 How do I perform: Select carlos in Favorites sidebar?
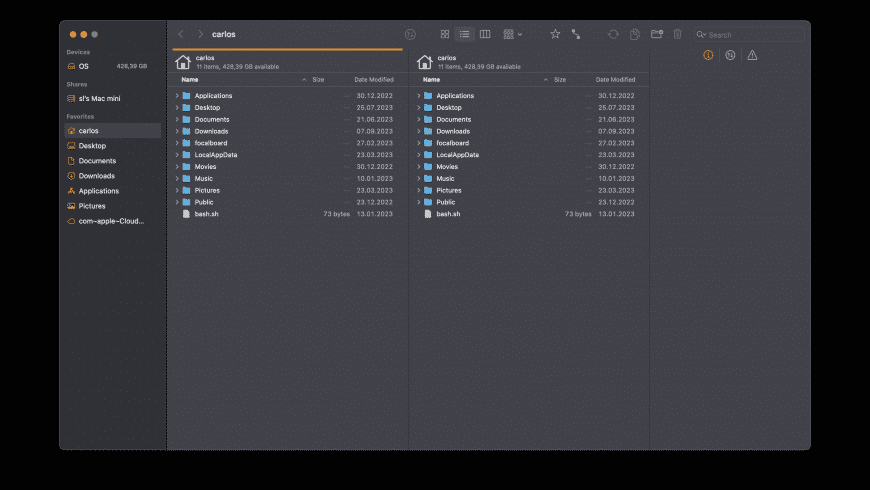(113, 130)
